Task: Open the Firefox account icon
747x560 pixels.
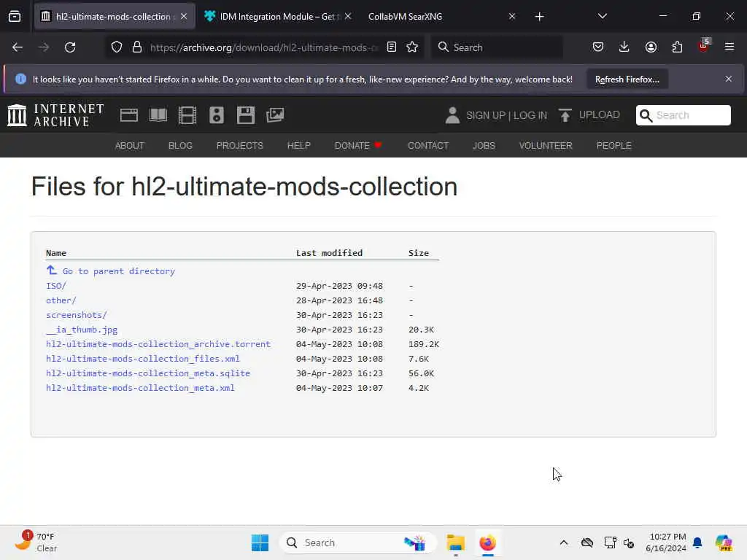Action: pyautogui.click(x=651, y=47)
